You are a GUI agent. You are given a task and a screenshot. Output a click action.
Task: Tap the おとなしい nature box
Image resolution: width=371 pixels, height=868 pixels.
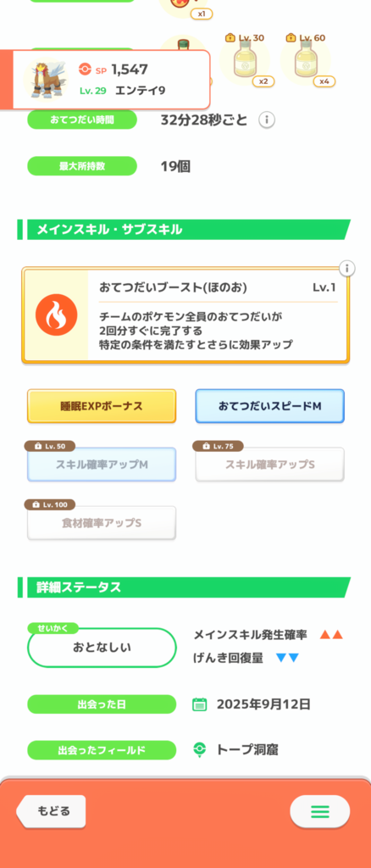(x=102, y=647)
